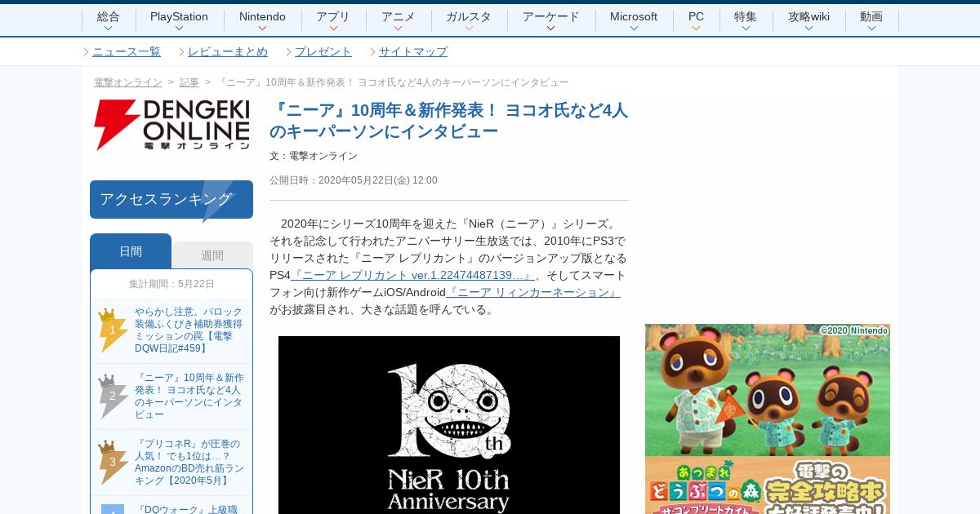
Task: Click the NieR 10th Anniversary image
Action: click(x=449, y=425)
